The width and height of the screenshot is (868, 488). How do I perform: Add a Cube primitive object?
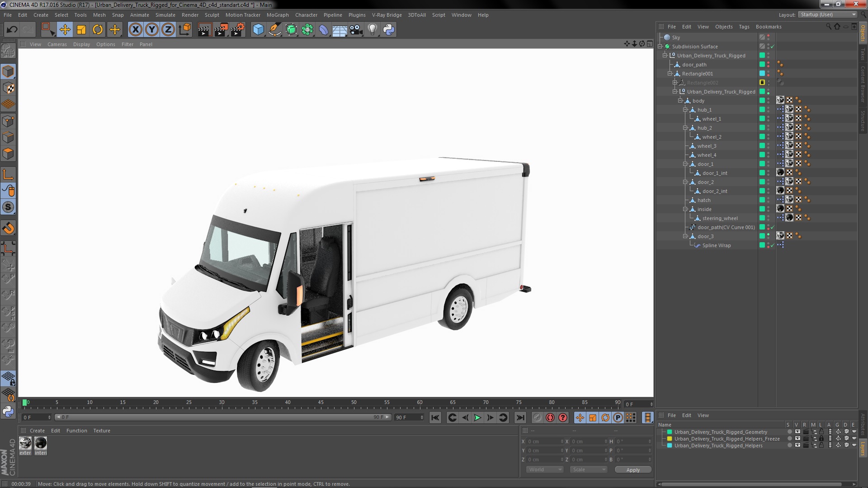258,30
